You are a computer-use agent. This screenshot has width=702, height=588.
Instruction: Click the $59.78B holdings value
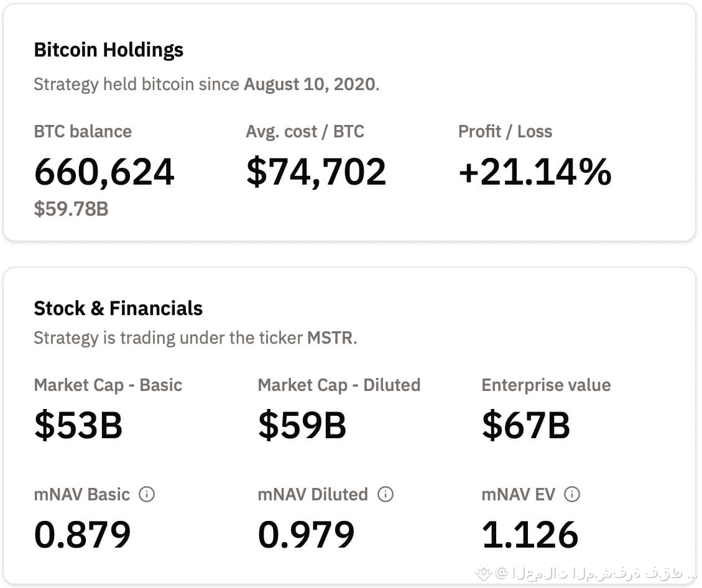coord(71,209)
